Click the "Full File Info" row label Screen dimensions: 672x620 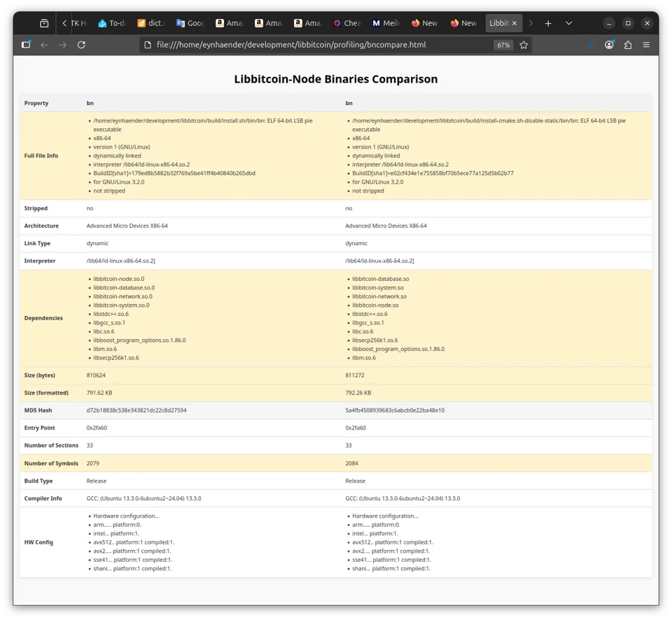pyautogui.click(x=41, y=156)
